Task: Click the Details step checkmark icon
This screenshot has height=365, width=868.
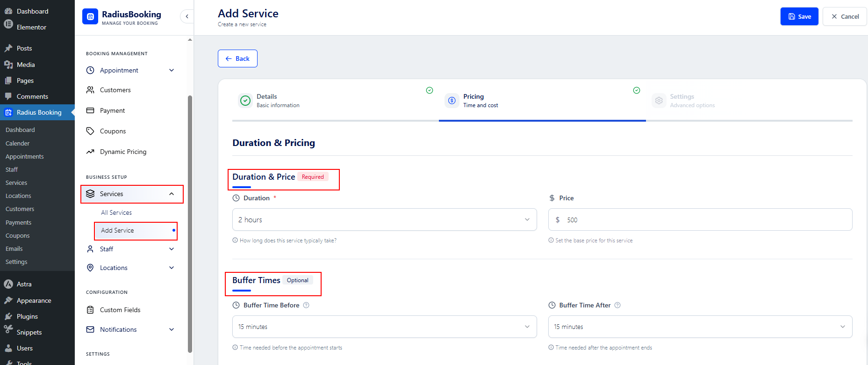Action: 245,101
